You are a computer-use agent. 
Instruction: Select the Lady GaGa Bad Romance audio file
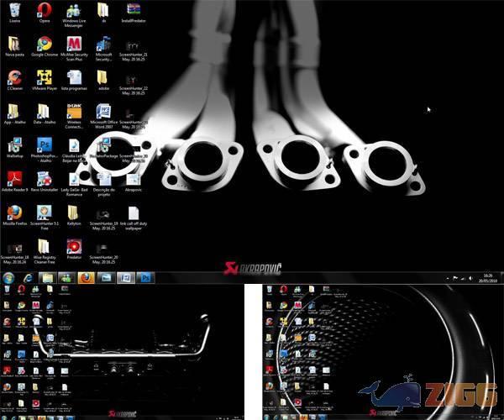point(74,178)
